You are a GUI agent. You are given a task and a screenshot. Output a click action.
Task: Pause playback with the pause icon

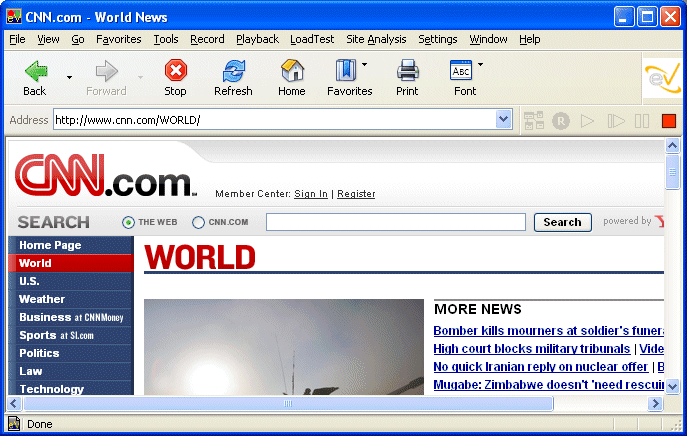pyautogui.click(x=642, y=121)
